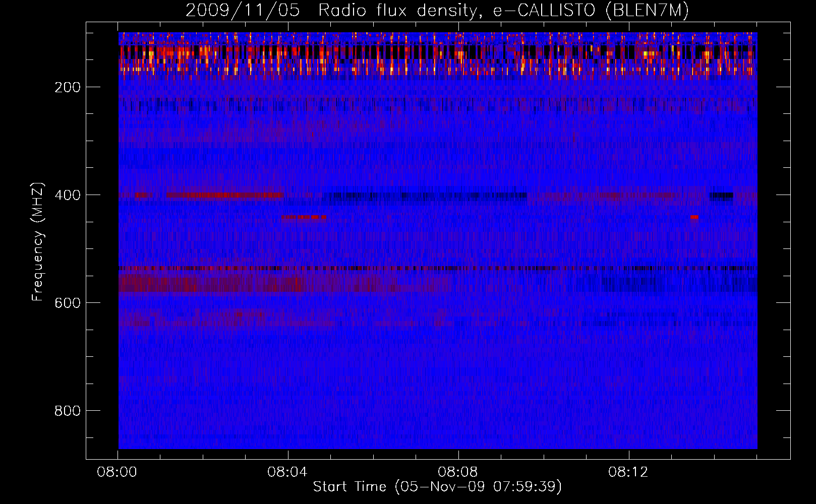
Task: Click the 400 frequency tick label
Action: [x=68, y=195]
